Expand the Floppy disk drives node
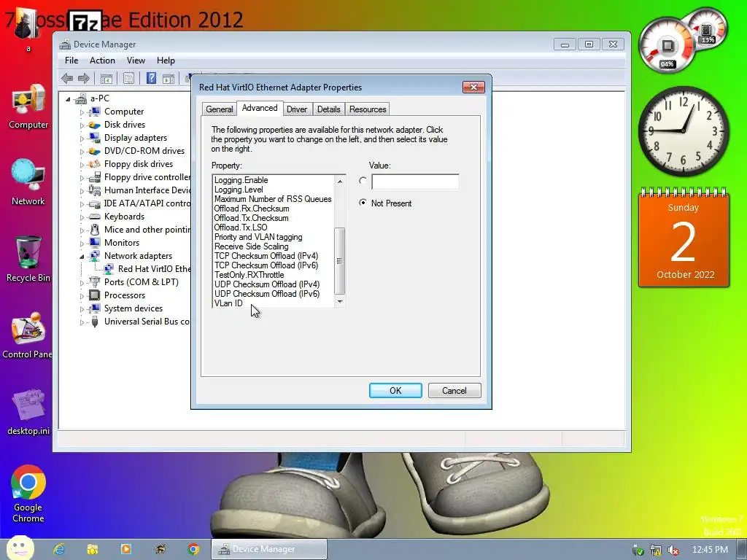 [82, 165]
